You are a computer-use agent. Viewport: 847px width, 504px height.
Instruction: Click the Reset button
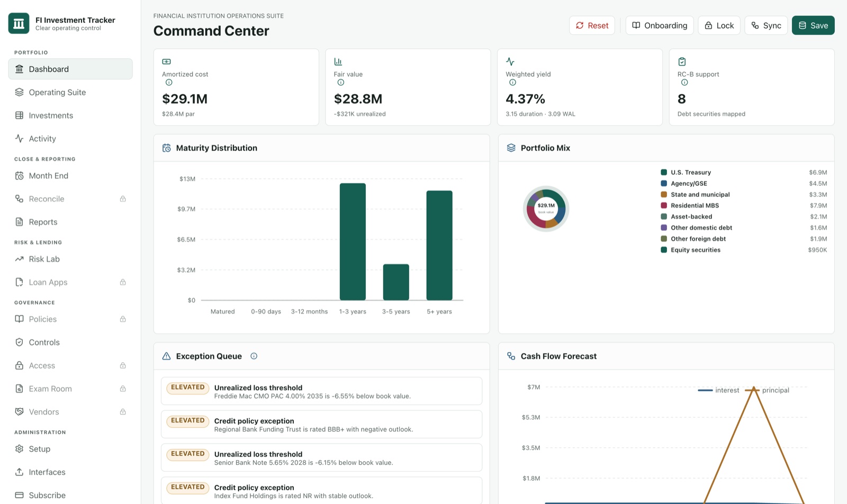(x=592, y=25)
